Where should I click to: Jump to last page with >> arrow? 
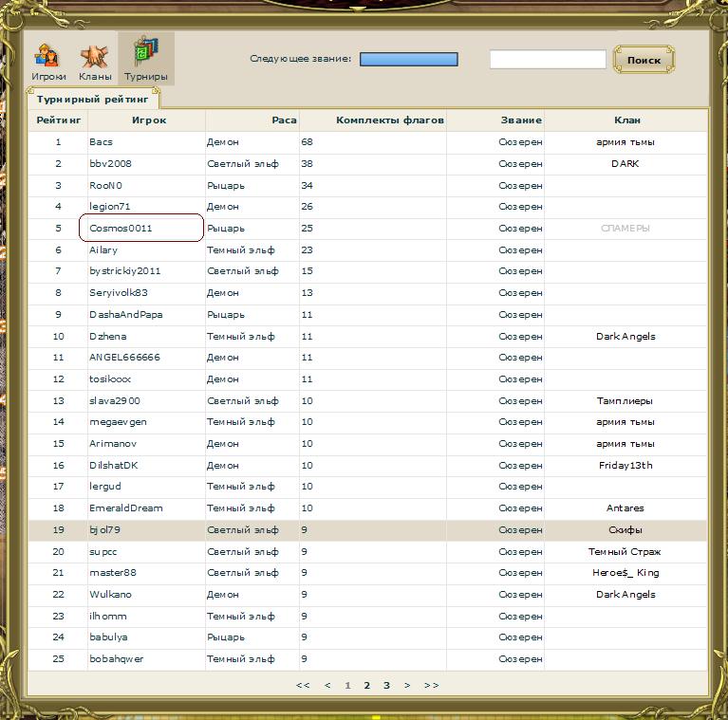click(x=431, y=685)
